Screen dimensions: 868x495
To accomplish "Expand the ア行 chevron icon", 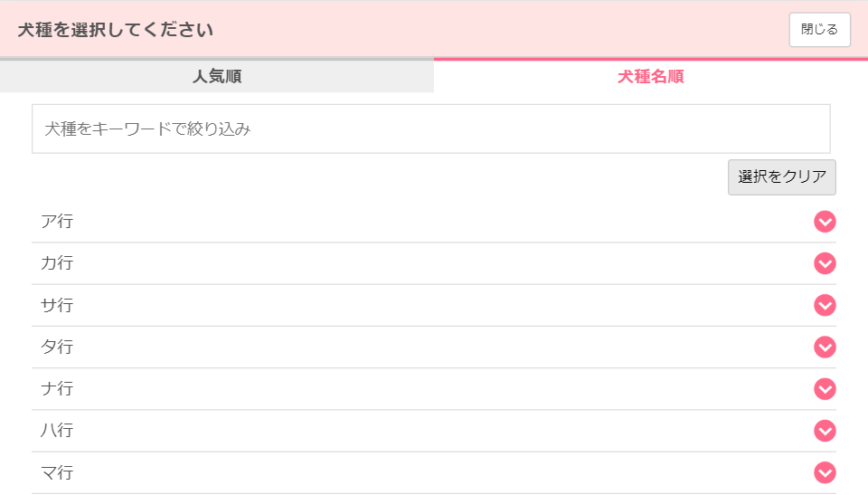I will tap(825, 222).
